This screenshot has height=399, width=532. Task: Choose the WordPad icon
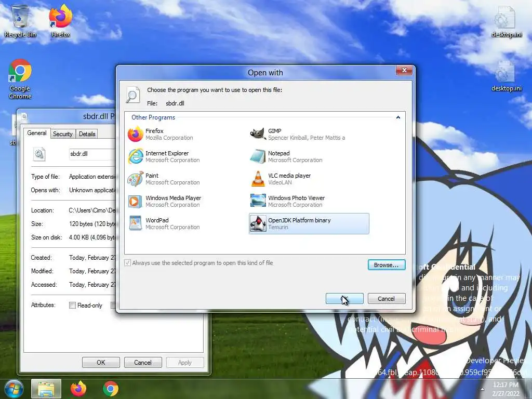[x=136, y=223]
